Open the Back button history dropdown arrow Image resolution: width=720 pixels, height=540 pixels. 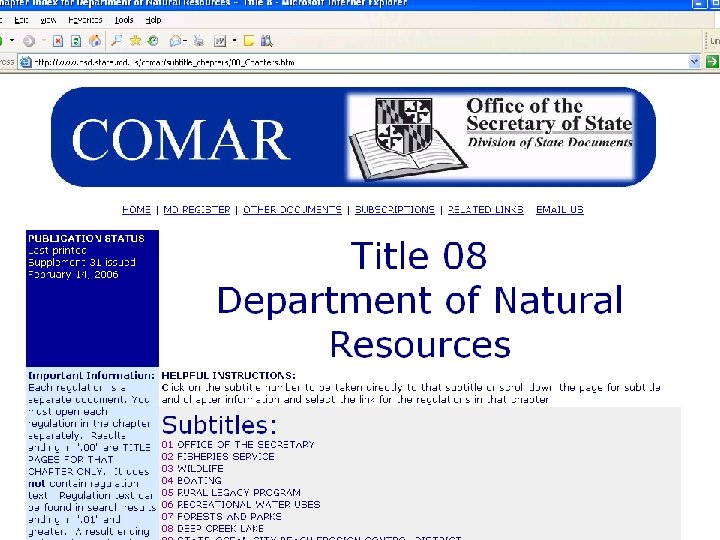point(12,40)
